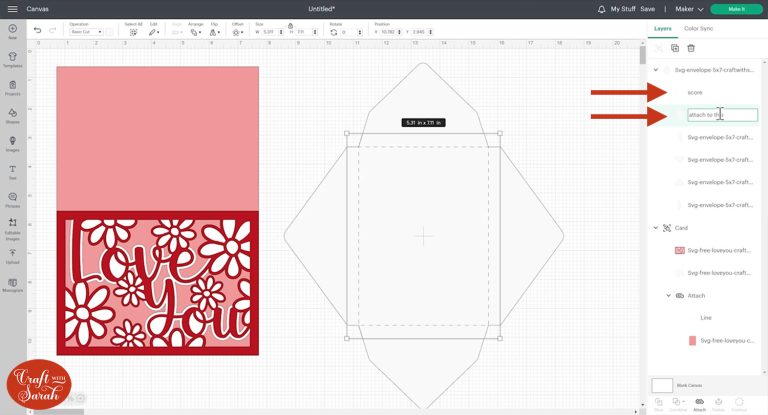Switch to the Color Sync tab
768x415 pixels.
[698, 29]
